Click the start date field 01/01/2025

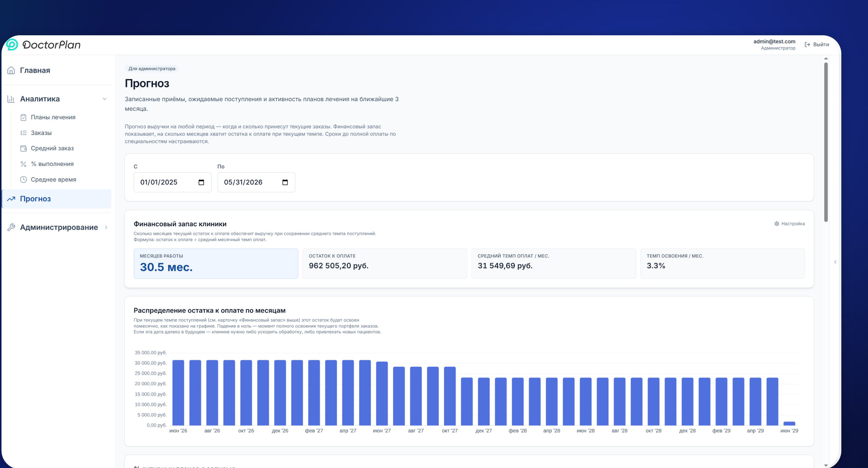click(172, 182)
